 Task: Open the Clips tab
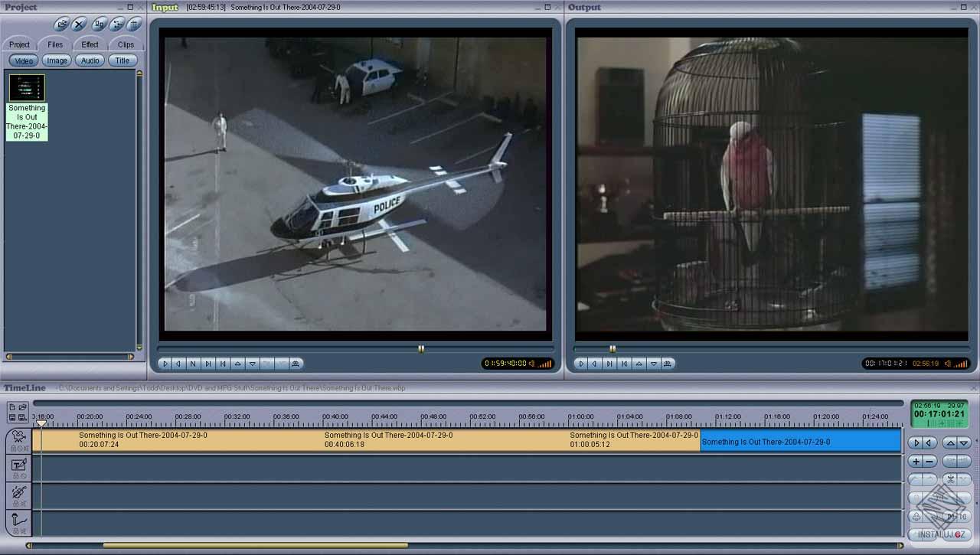click(x=126, y=44)
